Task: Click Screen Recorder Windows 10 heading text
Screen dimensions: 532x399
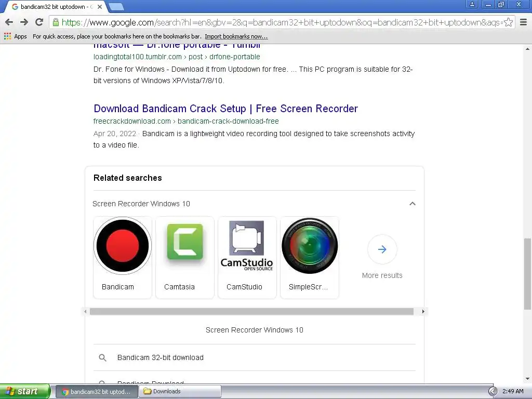Action: coord(141,204)
